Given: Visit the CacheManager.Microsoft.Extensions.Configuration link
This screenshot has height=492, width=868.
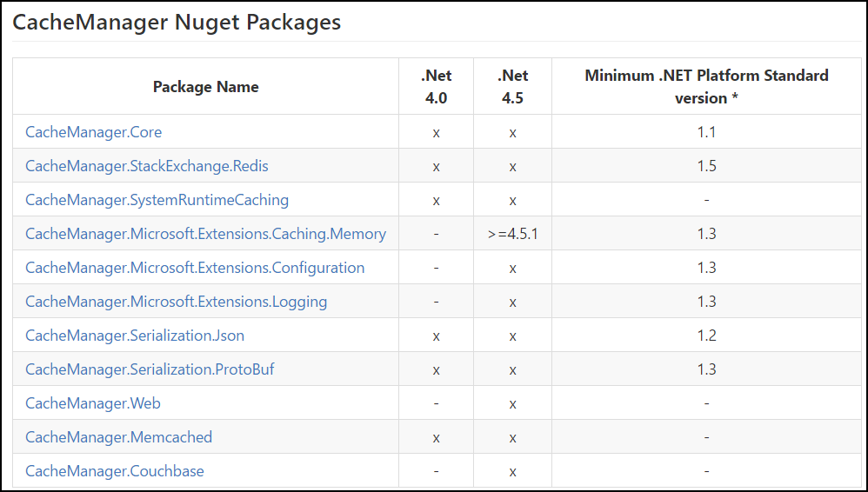Looking at the screenshot, I should point(195,268).
